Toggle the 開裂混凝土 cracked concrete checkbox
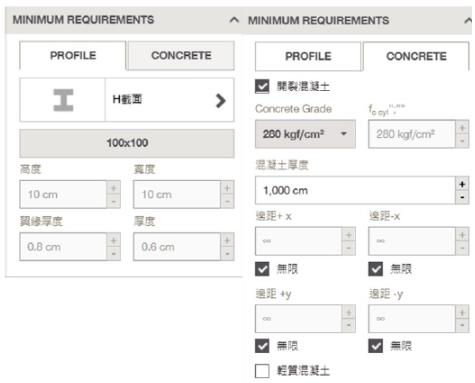This screenshot has height=383, width=475. 262,86
